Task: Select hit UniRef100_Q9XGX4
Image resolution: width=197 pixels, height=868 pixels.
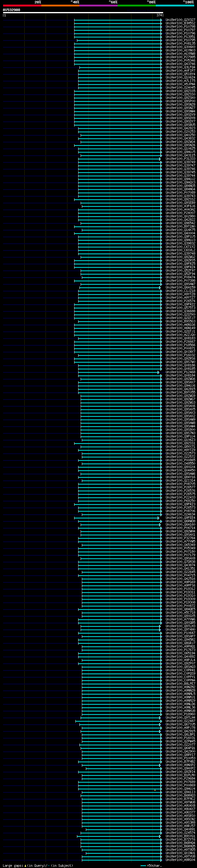Action: click(x=180, y=467)
